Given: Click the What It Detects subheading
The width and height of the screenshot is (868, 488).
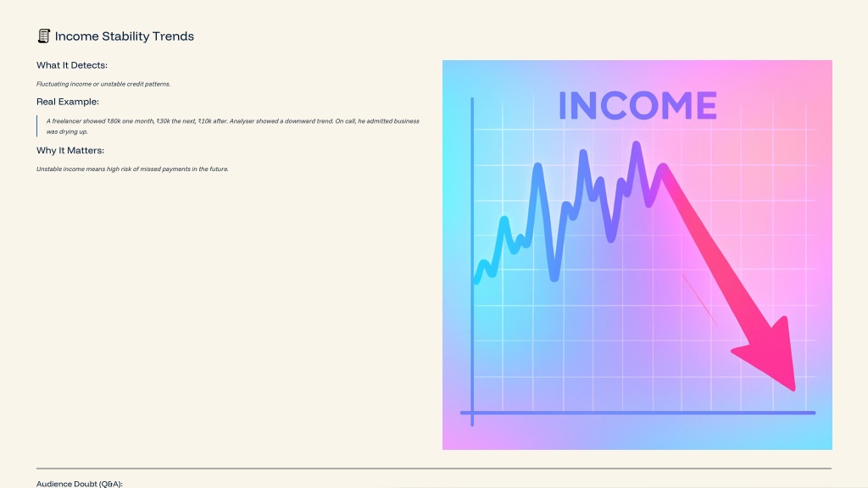Looking at the screenshot, I should click(x=72, y=65).
